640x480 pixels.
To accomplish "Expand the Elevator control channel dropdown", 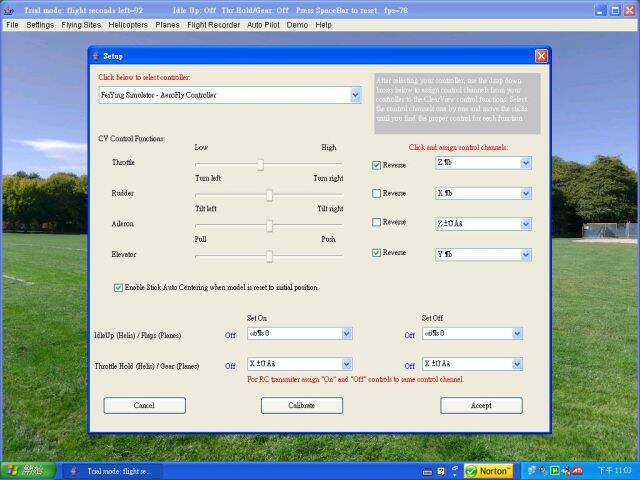I will [526, 255].
